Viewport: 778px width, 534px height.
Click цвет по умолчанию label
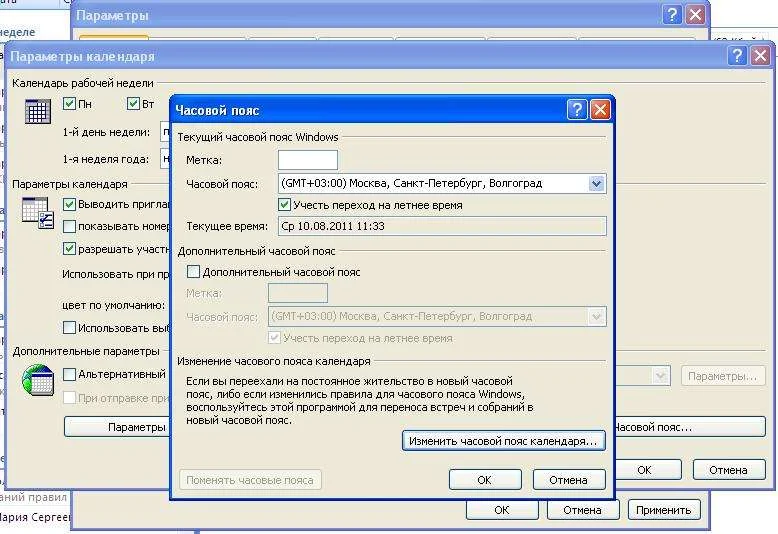pyautogui.click(x=114, y=305)
